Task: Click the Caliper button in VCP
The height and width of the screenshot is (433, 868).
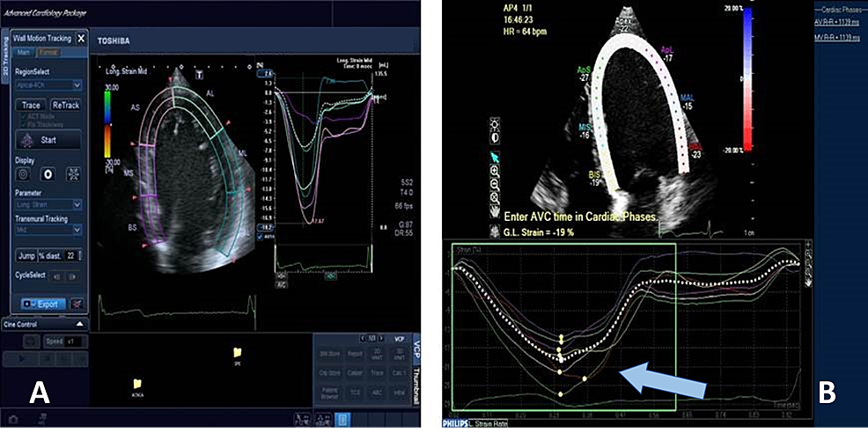Action: 354,372
